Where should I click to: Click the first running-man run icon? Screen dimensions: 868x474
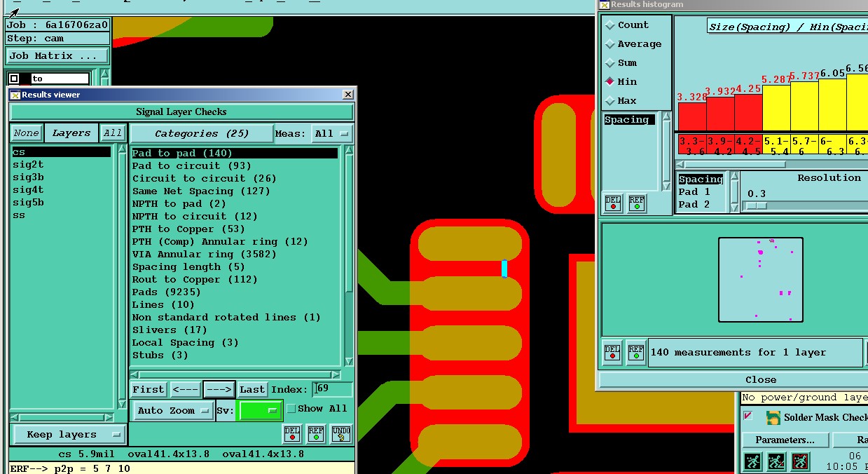(x=753, y=461)
